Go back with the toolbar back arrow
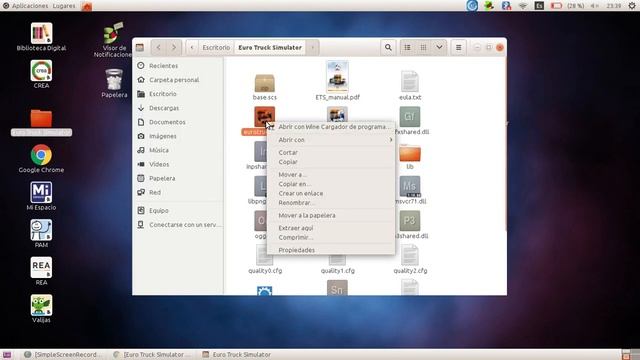Viewport: 640px width, 360px height. [158, 47]
